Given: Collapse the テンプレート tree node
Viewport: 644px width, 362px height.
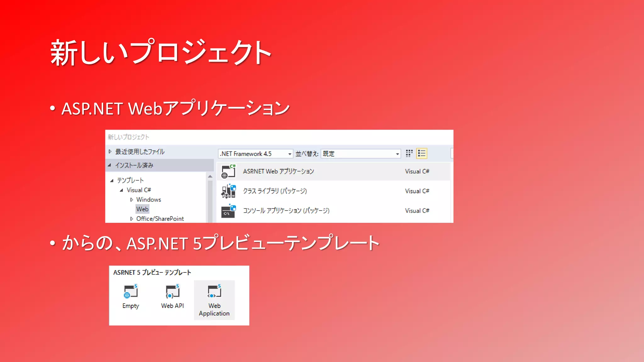Looking at the screenshot, I should coord(112,180).
